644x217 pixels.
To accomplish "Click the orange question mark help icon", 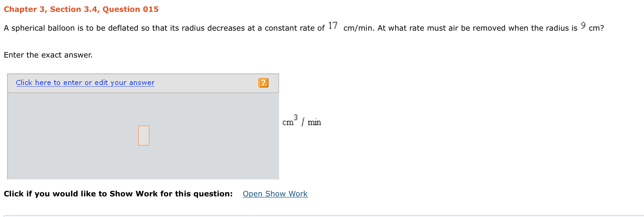I will 263,83.
